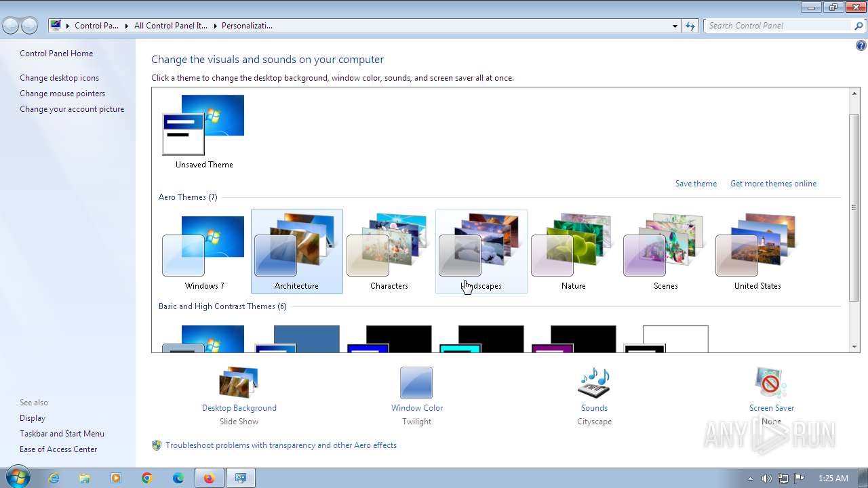
Task: Open Google Chrome from taskbar
Action: [x=147, y=478]
